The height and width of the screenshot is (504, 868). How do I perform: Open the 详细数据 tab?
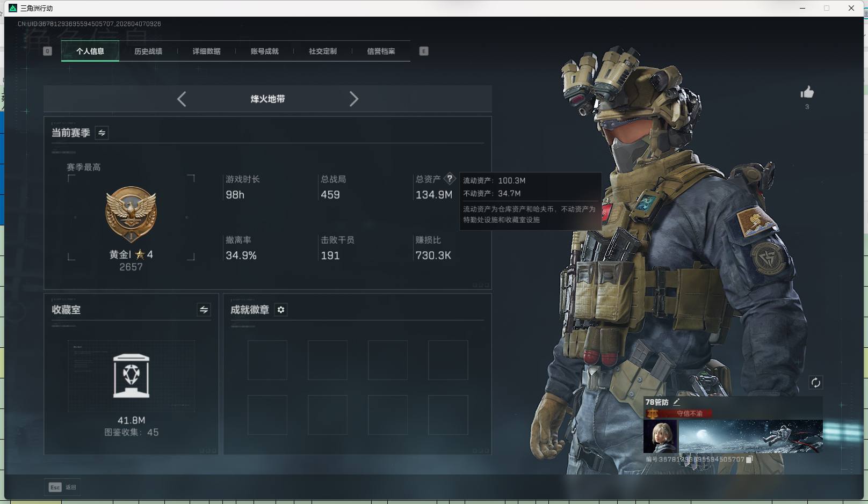[x=206, y=51]
